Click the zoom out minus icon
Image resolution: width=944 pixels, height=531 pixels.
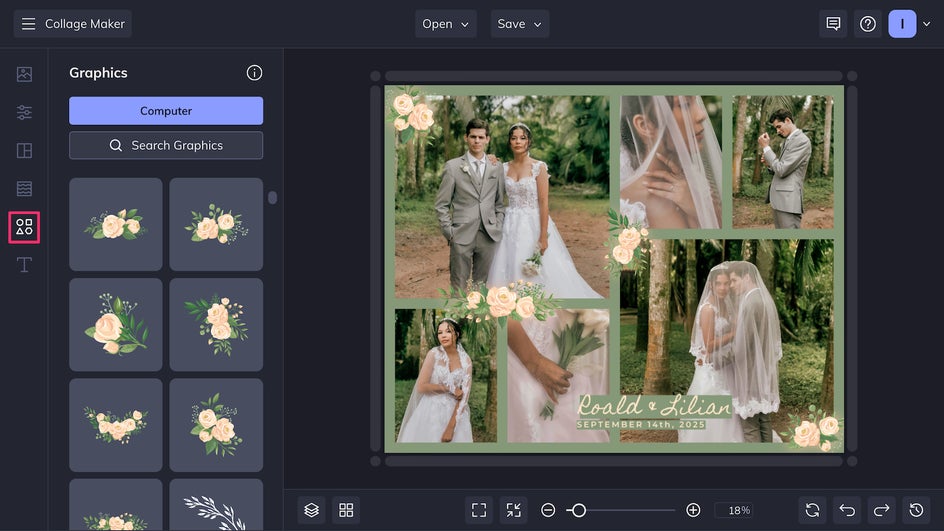pyautogui.click(x=548, y=511)
